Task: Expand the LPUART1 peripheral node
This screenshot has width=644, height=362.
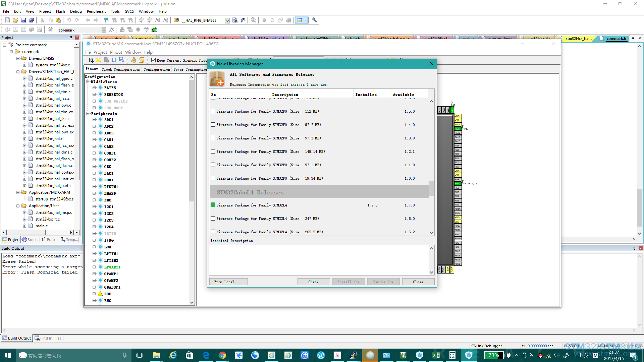Action: pyautogui.click(x=94, y=267)
